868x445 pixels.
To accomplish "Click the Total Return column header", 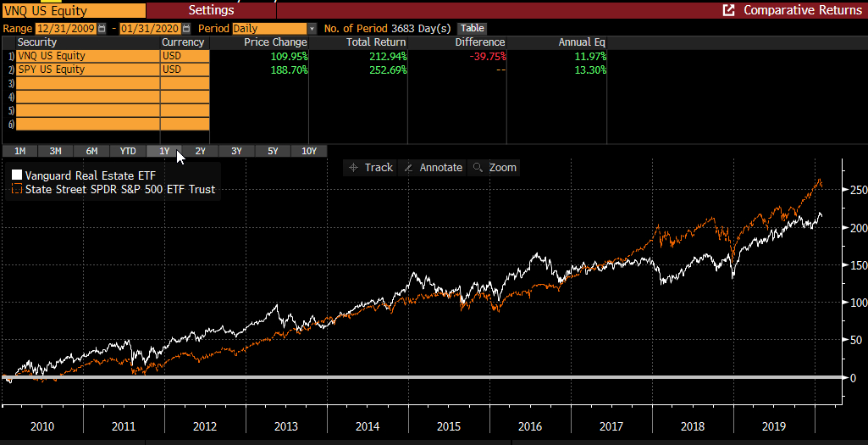I will (376, 42).
